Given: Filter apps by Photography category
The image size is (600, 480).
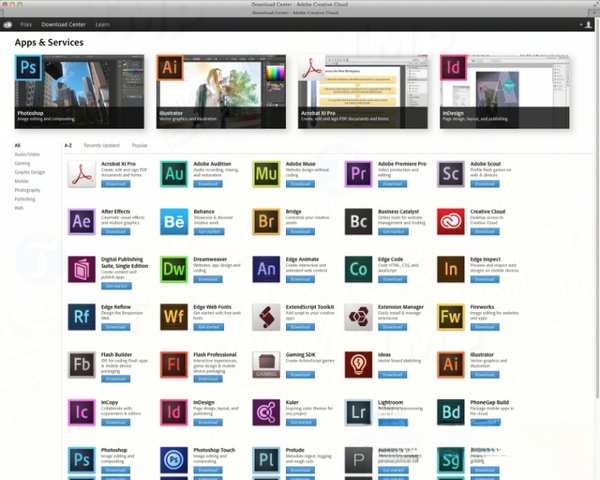Looking at the screenshot, I should [27, 190].
